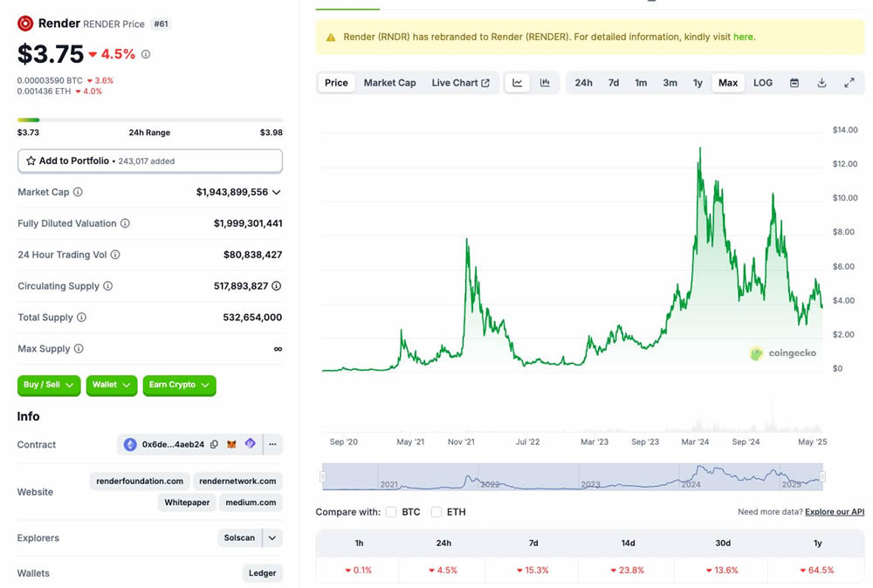873x588 pixels.
Task: Open the Wallet dropdown
Action: 112,385
